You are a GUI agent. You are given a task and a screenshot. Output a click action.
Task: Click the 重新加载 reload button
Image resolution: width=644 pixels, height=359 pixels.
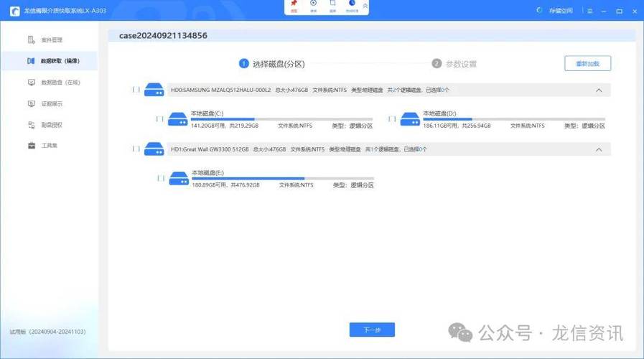point(587,63)
